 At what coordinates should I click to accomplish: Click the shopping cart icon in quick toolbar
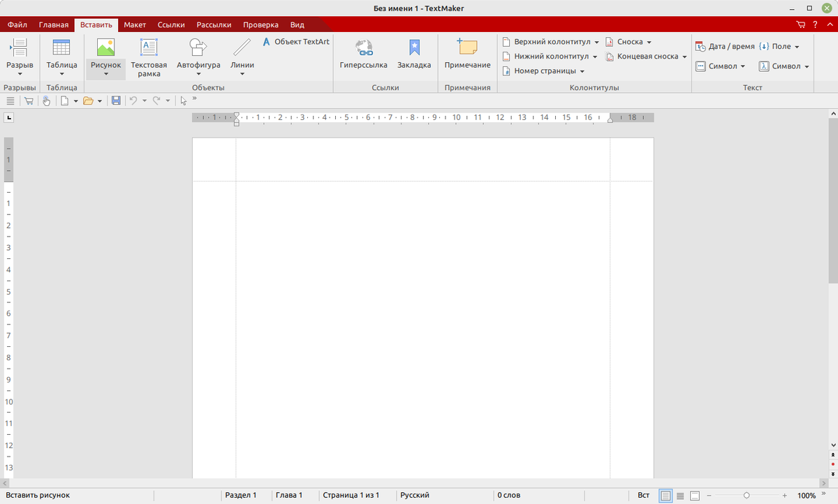(x=29, y=101)
